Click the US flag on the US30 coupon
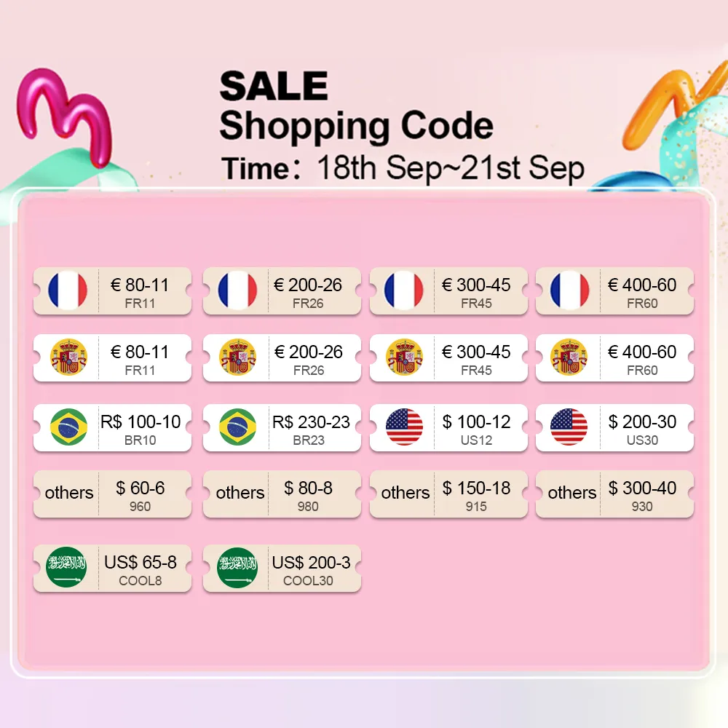This screenshot has width=728, height=728. click(570, 427)
